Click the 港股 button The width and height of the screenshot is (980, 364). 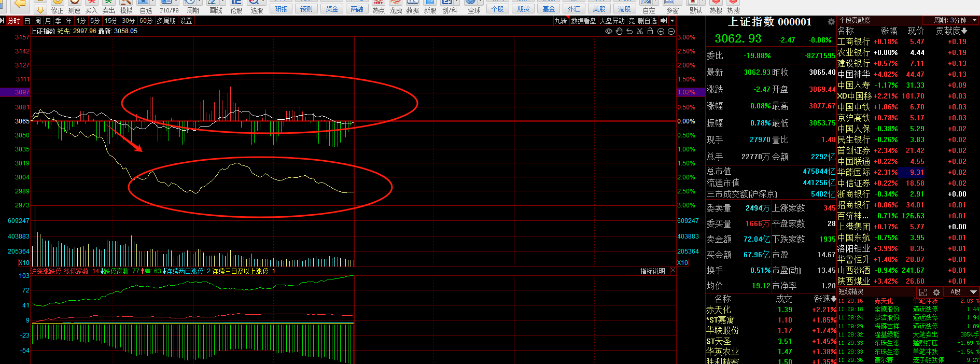[x=624, y=9]
